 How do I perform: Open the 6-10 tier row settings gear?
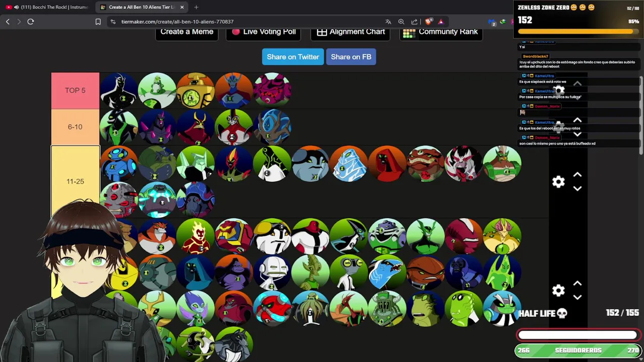(x=558, y=127)
